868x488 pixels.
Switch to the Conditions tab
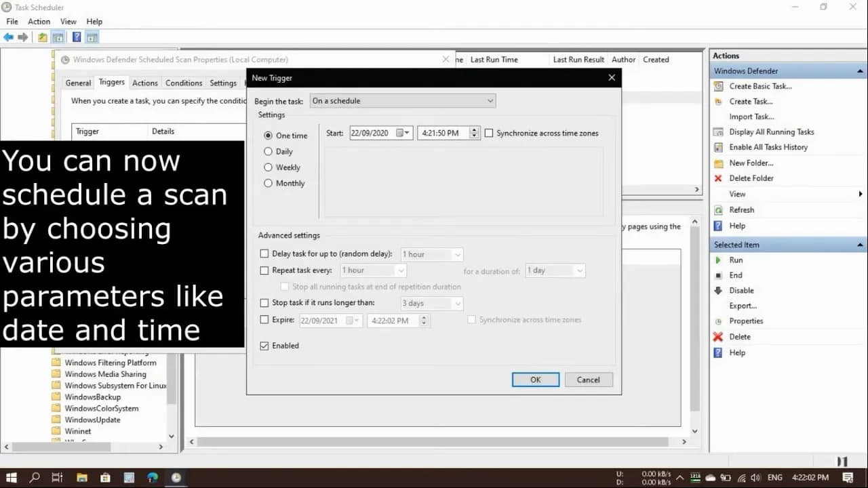click(184, 83)
